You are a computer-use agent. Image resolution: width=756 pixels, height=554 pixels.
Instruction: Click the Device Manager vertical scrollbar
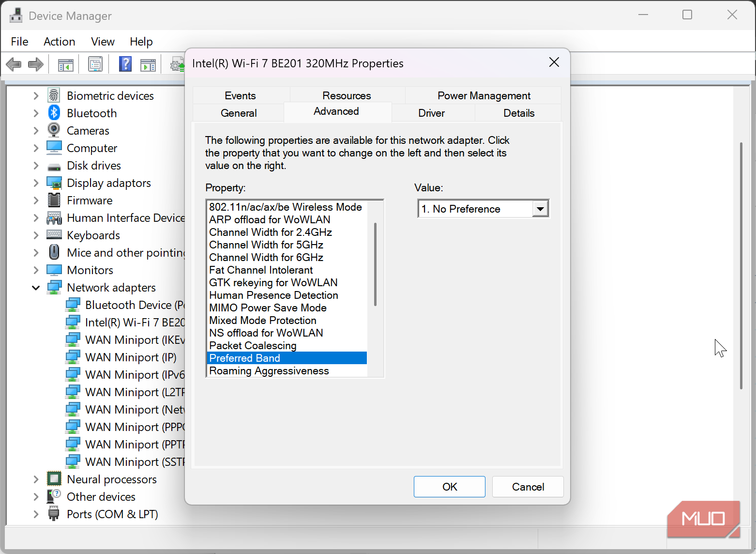[741, 265]
